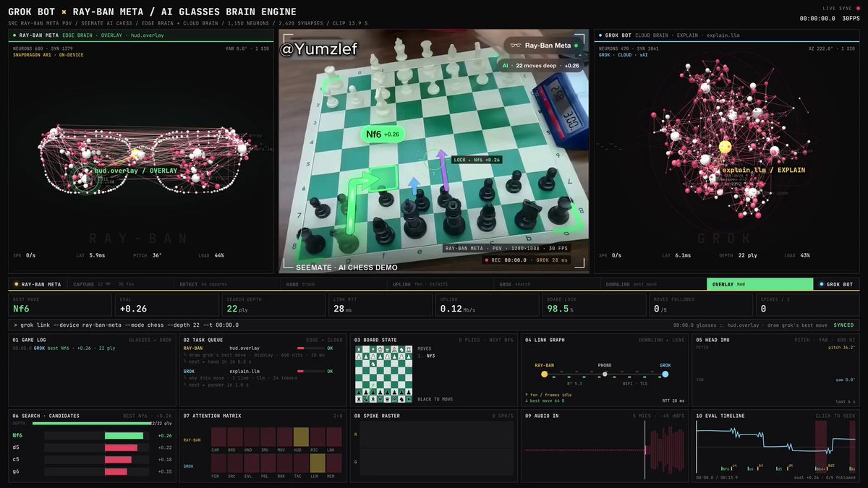Click the LOCK Nf6 +0.26 label on video
Image resolution: width=868 pixels, height=488 pixels.
coord(476,160)
